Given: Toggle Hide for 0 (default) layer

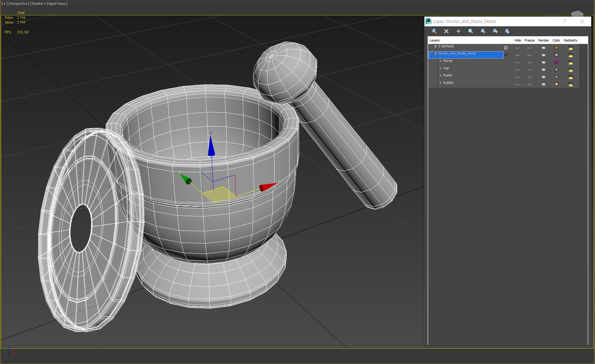Looking at the screenshot, I should coord(517,48).
